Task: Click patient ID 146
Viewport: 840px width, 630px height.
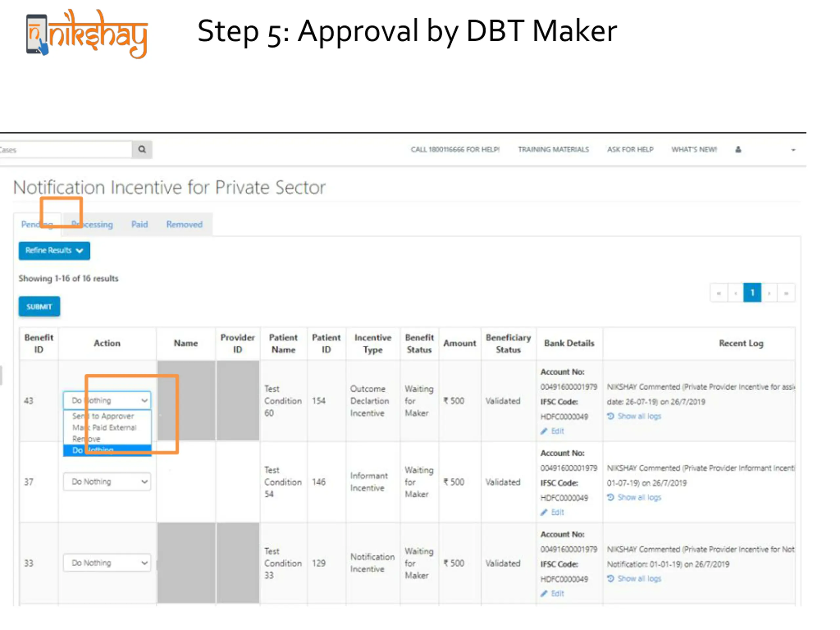Action: tap(319, 482)
